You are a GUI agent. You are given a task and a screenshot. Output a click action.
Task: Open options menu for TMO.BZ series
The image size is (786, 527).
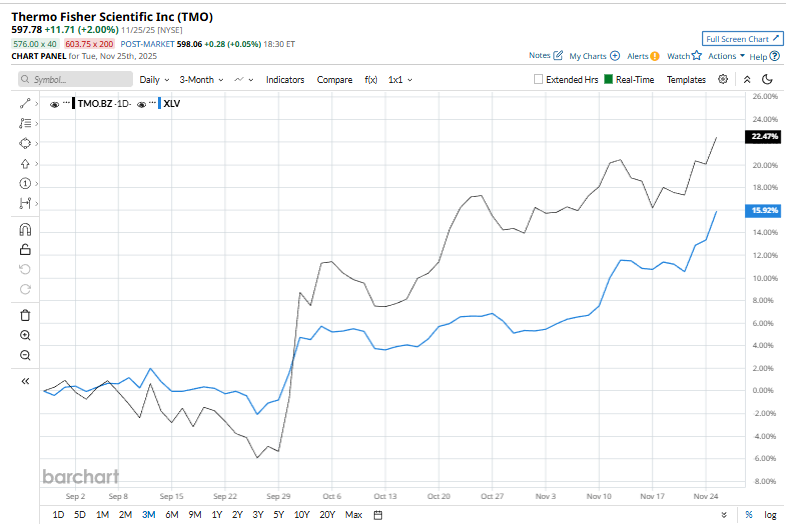66,103
